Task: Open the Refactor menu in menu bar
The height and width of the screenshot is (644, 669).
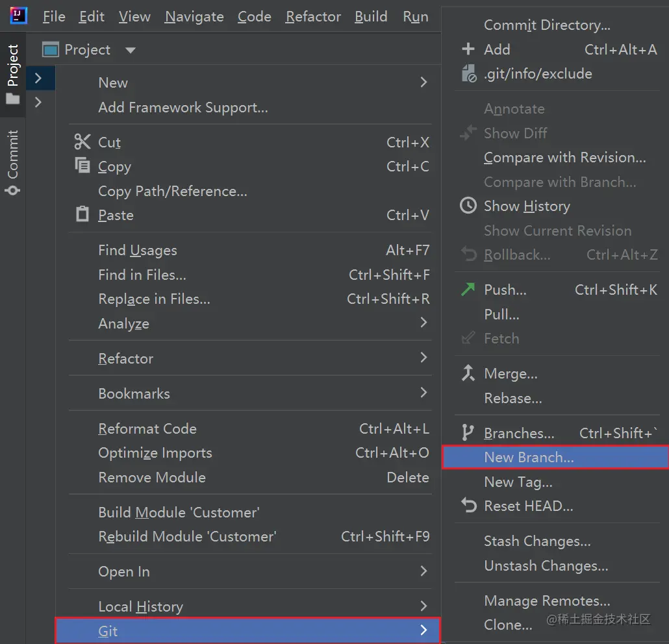Action: pyautogui.click(x=313, y=17)
